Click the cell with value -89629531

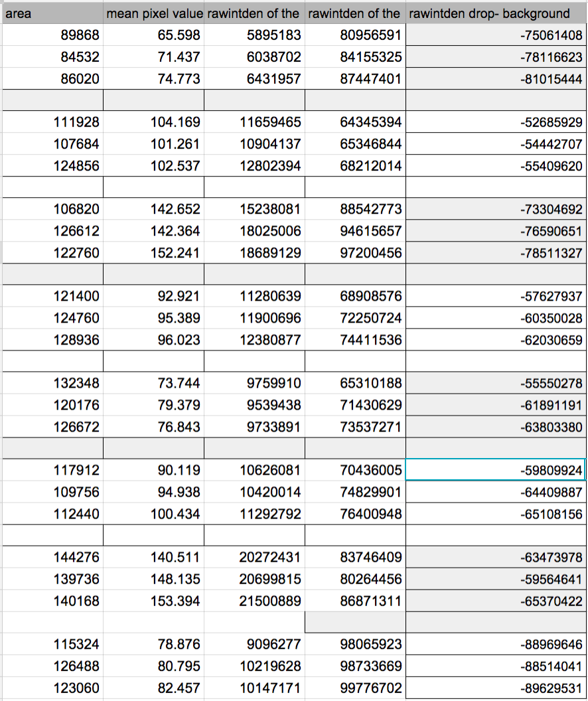tap(496, 688)
